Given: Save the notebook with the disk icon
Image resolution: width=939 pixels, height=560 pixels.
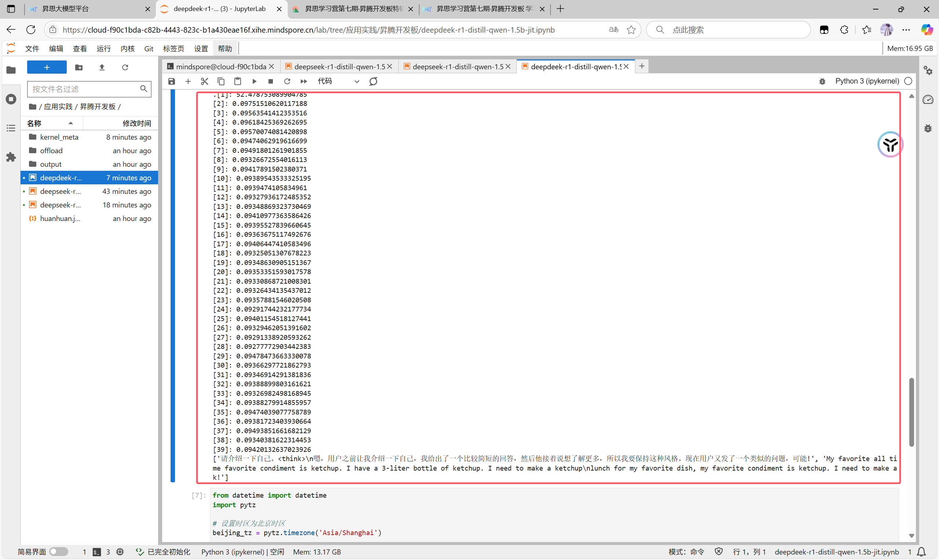Looking at the screenshot, I should tap(171, 81).
